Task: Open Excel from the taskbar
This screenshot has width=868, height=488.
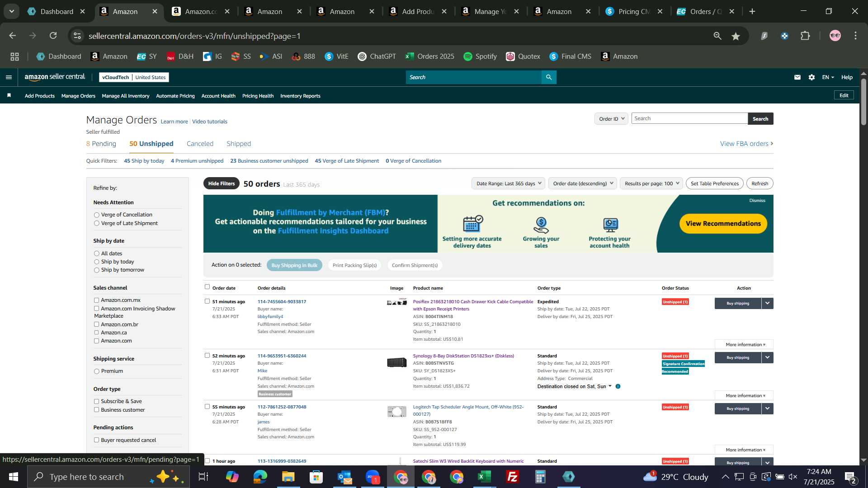Action: [484, 477]
